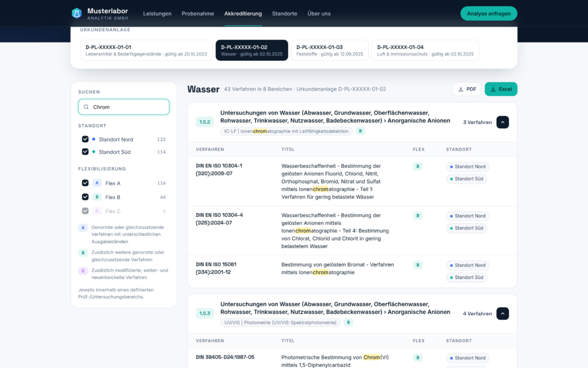Click the '3 Verfahren' count label
Image resolution: width=588 pixels, height=368 pixels.
coord(477,122)
